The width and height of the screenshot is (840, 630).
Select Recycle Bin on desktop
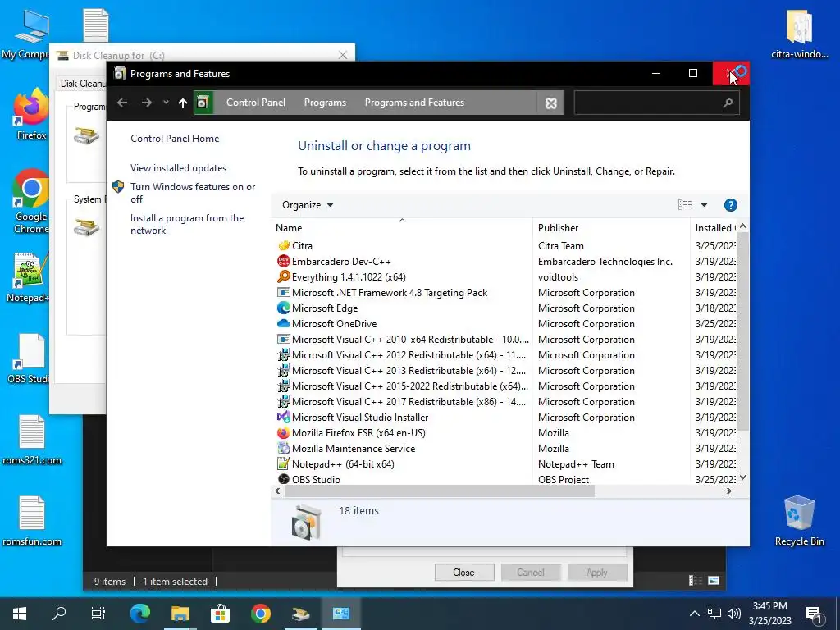(799, 521)
